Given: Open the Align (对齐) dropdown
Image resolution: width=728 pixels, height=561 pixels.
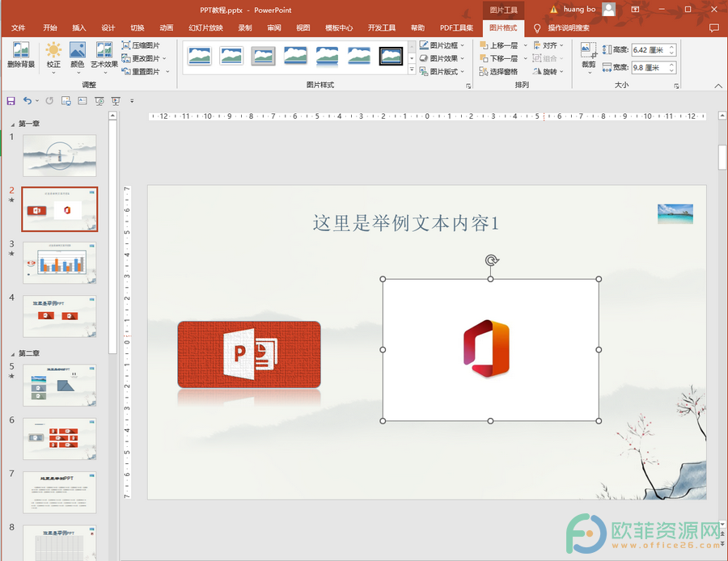Looking at the screenshot, I should pos(548,45).
